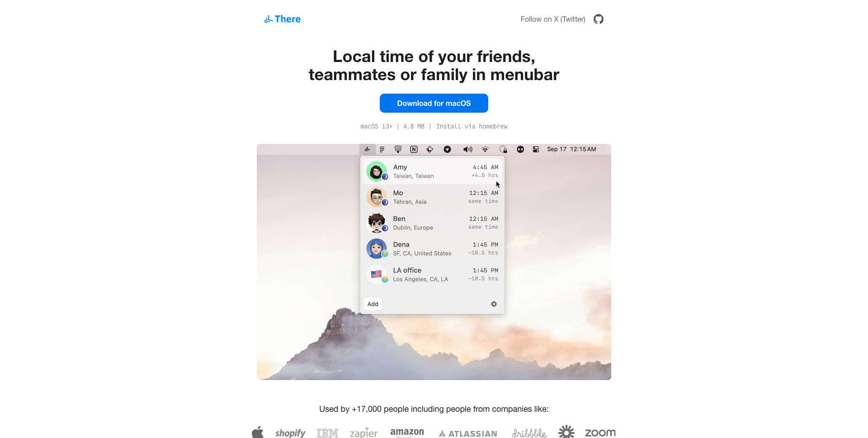Click the Shopify logo
Screen dimensions: 868x438
290,433
